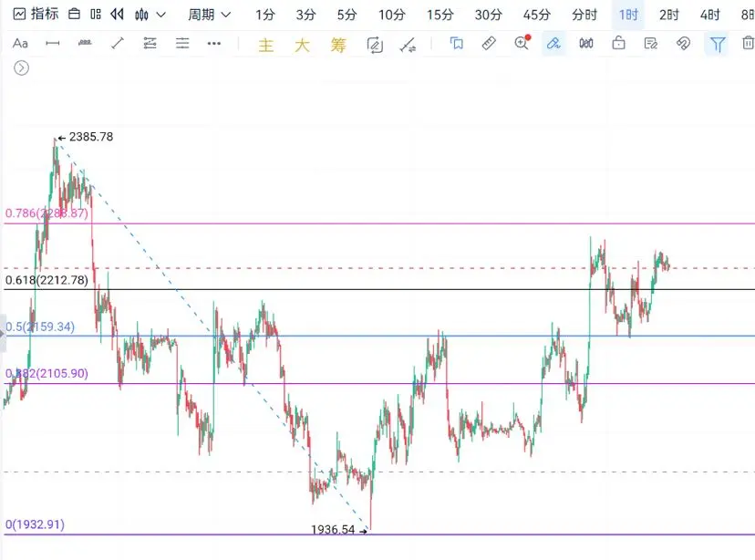This screenshot has width=755, height=560.
Task: Click the 大 large-order button
Action: [302, 46]
